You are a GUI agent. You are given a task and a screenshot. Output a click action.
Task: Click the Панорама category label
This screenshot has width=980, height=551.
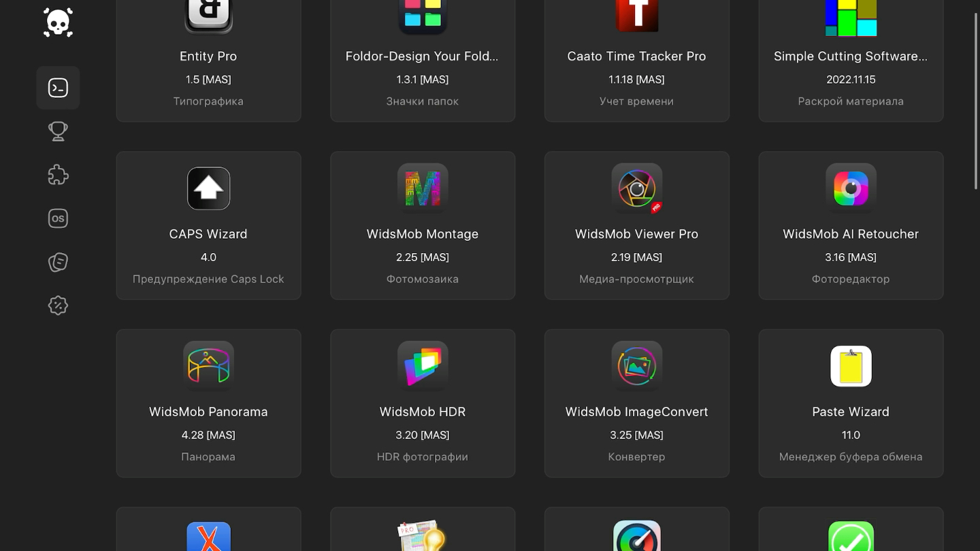pos(208,456)
